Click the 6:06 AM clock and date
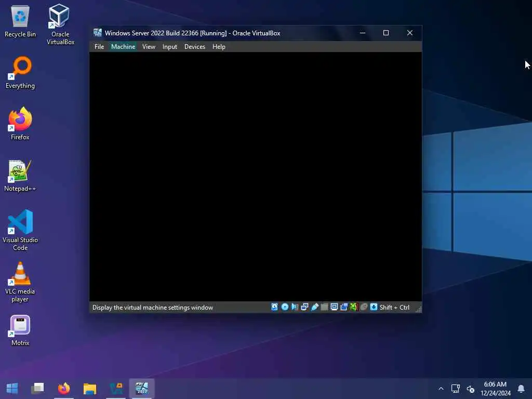The image size is (532, 399). pyautogui.click(x=495, y=389)
